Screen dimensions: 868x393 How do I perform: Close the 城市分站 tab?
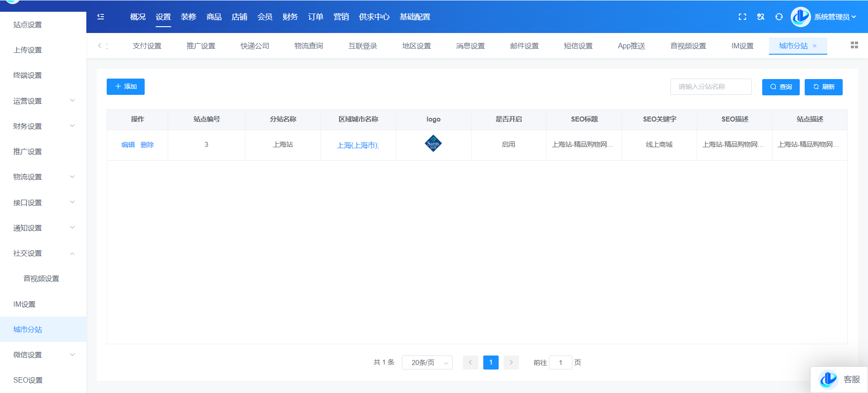click(815, 46)
